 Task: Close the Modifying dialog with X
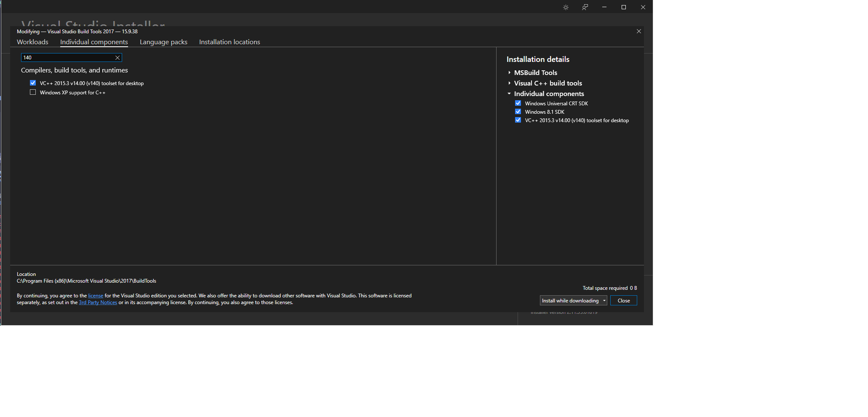tap(639, 31)
